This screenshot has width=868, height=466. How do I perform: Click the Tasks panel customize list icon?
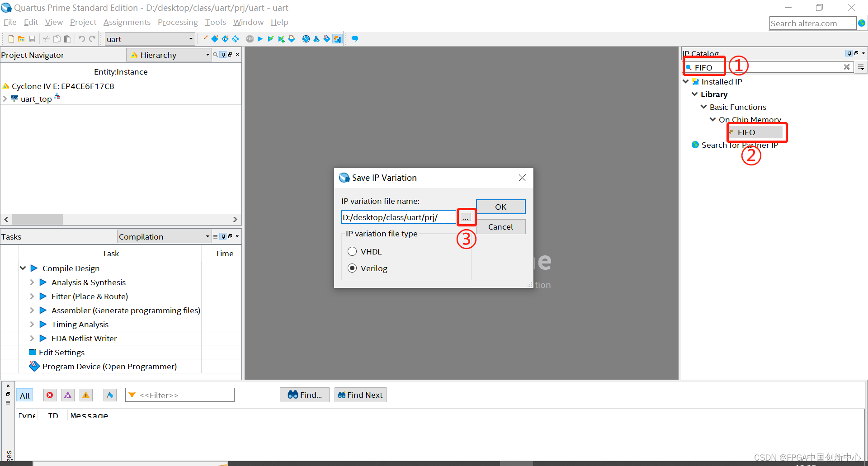[x=215, y=236]
